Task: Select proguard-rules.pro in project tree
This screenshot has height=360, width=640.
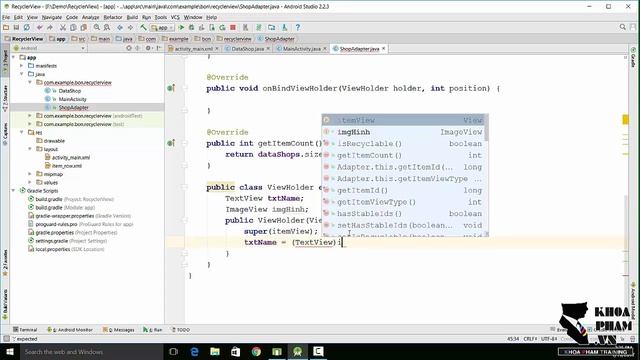Action: [x=56, y=224]
